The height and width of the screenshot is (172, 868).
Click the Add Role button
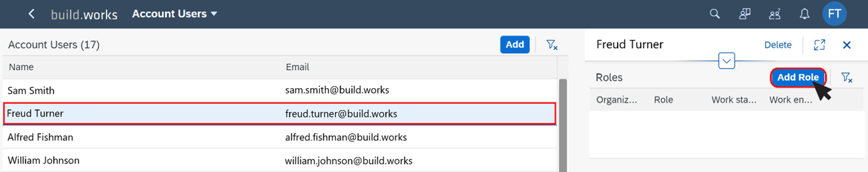(798, 77)
